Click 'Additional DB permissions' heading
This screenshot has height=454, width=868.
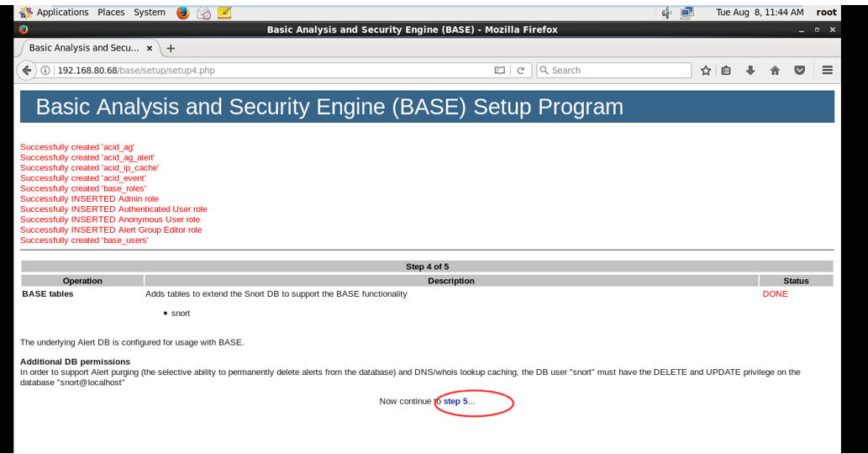coord(76,362)
